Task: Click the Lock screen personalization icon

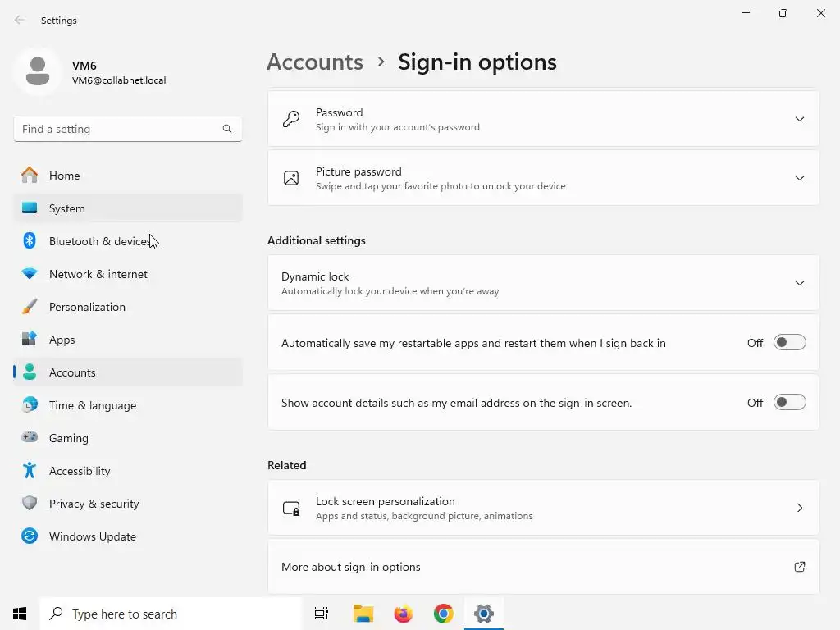Action: pyautogui.click(x=291, y=508)
